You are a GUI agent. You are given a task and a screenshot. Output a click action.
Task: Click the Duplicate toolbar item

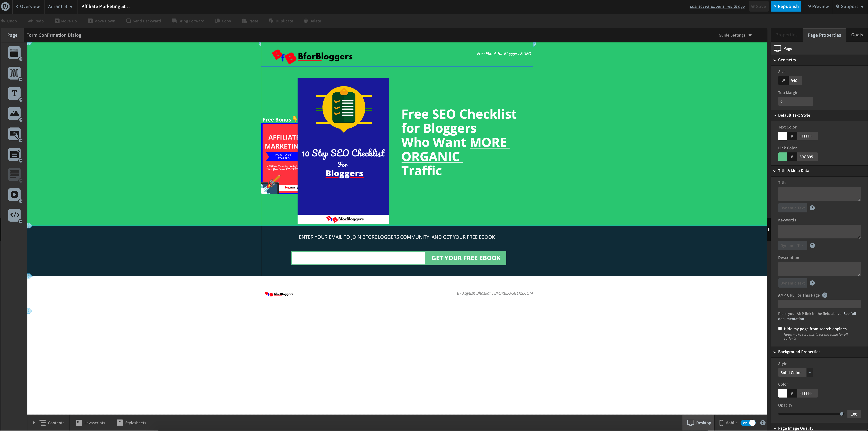click(281, 21)
